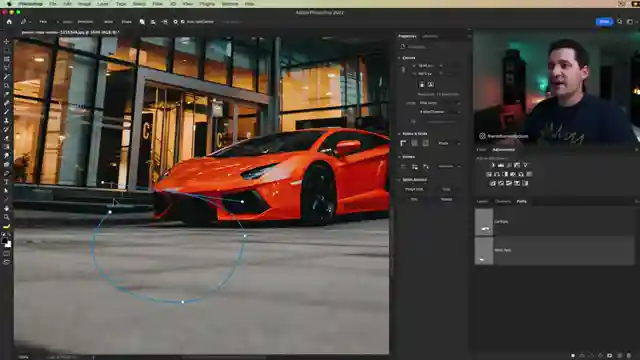
Task: Open the canvas Mode dropdown
Action: [440, 103]
